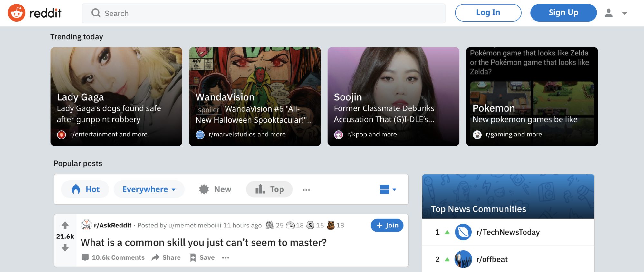Click the S award icon with count 15
The image size is (644, 272).
(x=310, y=225)
